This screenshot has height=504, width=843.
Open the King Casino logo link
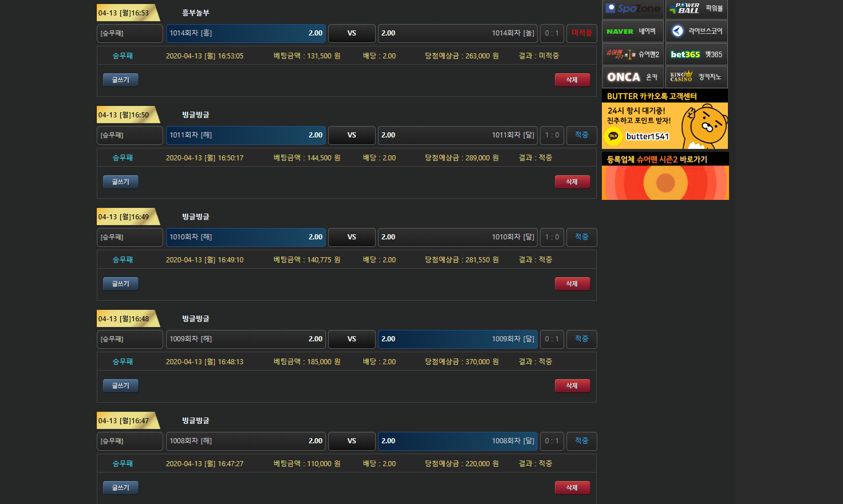[x=696, y=77]
